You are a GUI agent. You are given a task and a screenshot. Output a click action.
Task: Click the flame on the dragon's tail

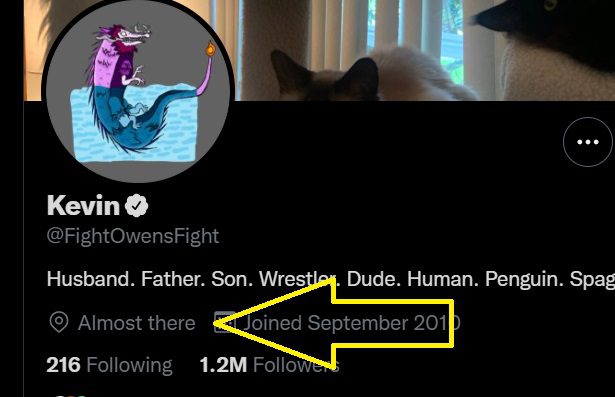click(211, 49)
